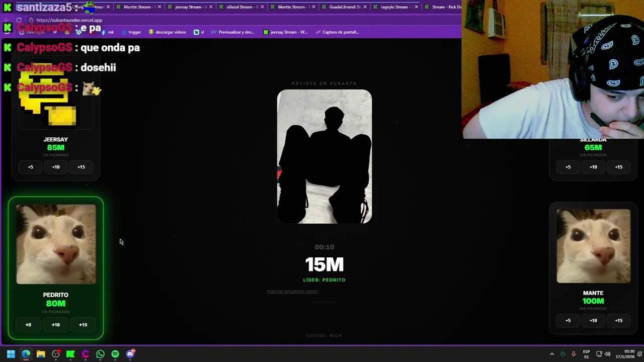Switch to the sillazul Stream tab
Viewport: 644px width, 362px height.
tap(240, 7)
